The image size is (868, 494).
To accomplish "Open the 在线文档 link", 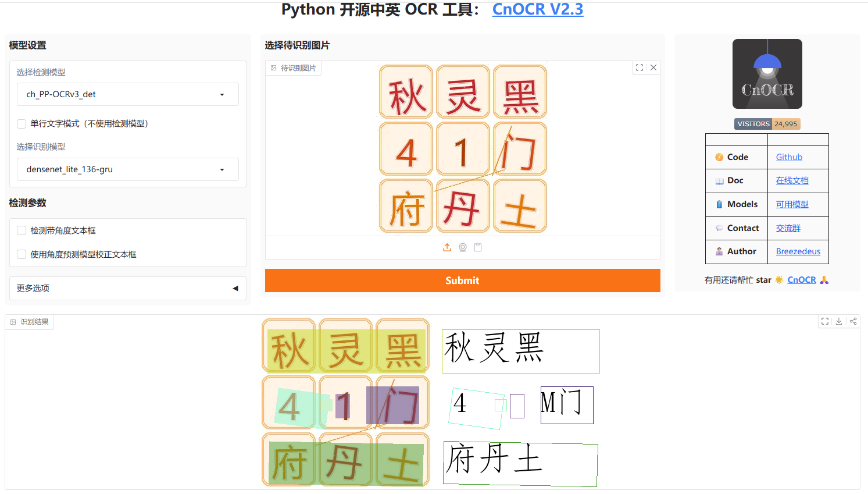I will [792, 180].
